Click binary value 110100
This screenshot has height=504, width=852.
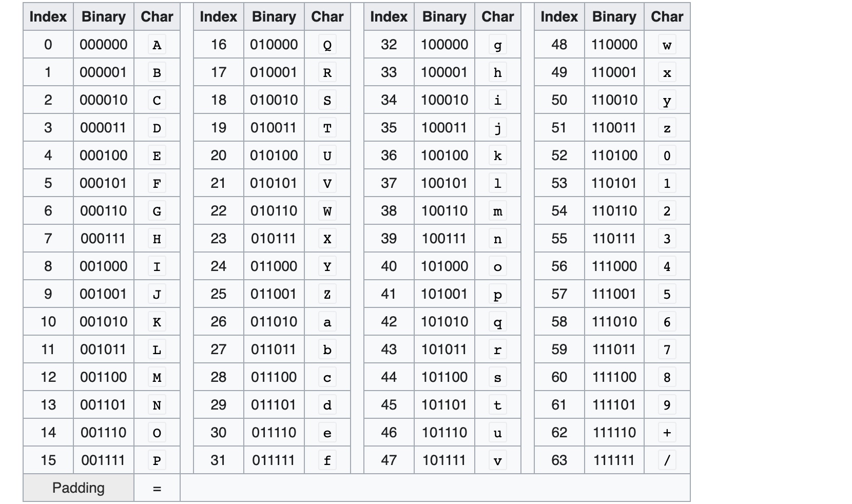(614, 156)
